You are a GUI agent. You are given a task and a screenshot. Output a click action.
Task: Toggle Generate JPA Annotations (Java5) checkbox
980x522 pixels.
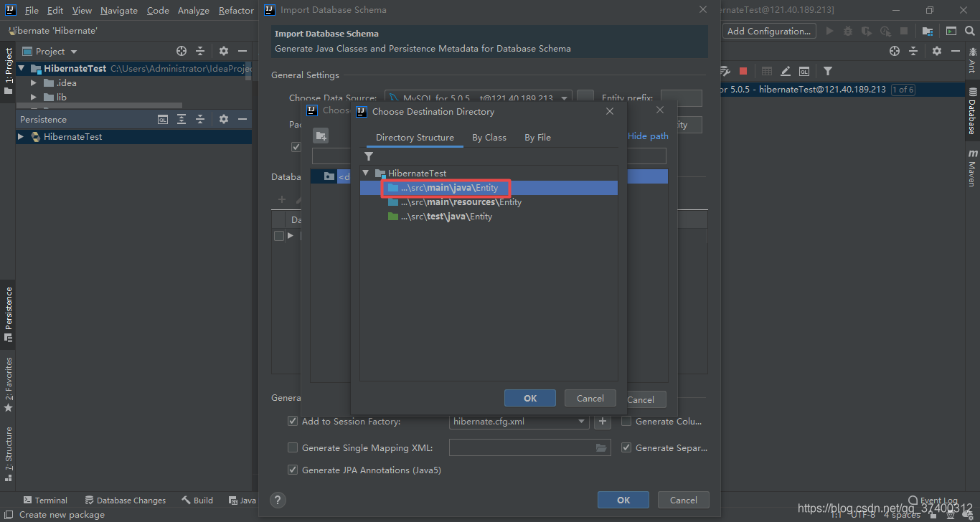point(293,470)
